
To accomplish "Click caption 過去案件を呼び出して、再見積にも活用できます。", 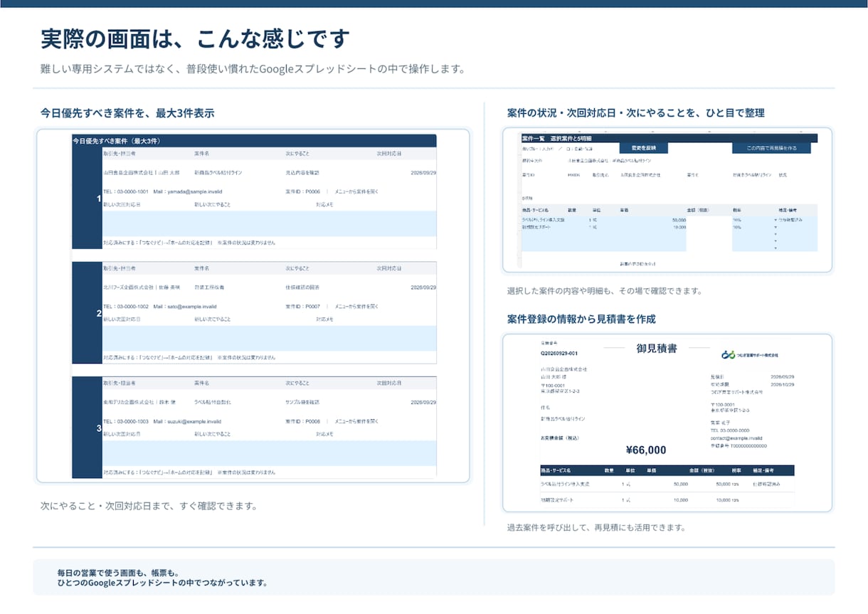I will (x=596, y=527).
